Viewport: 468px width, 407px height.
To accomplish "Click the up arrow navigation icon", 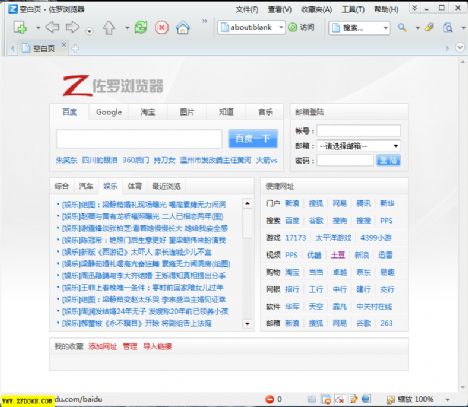I will click(x=109, y=28).
